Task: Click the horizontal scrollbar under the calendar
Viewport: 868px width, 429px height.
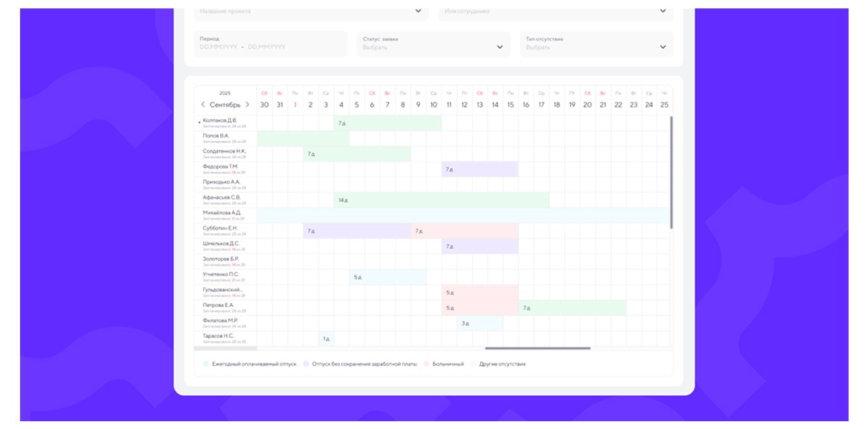Action: (538, 349)
